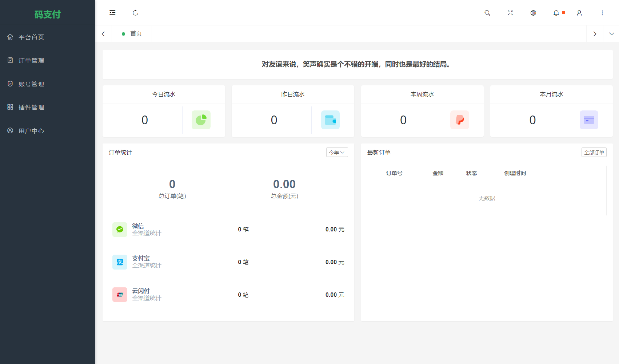The width and height of the screenshot is (619, 364).
Task: Expand the tab options chevron at far right
Action: [x=611, y=33]
